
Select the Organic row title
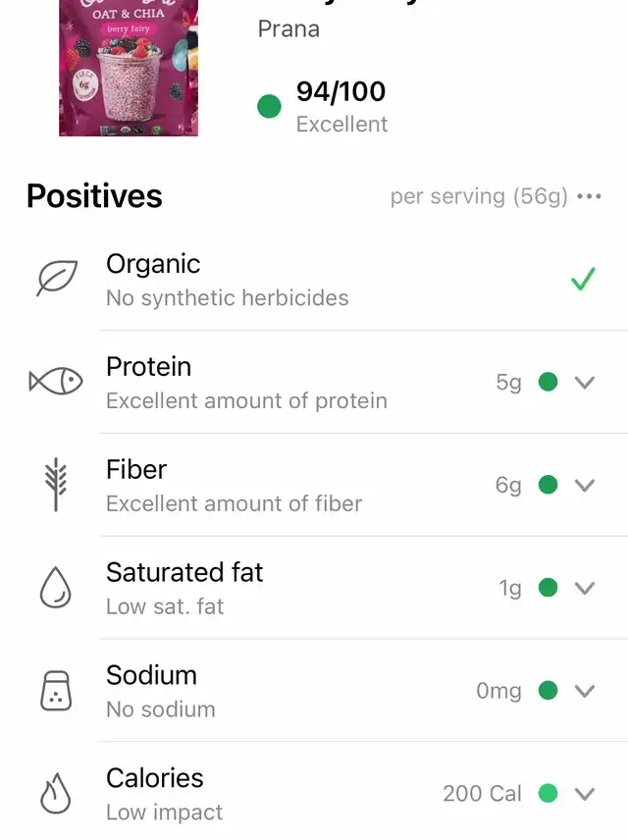click(x=153, y=264)
